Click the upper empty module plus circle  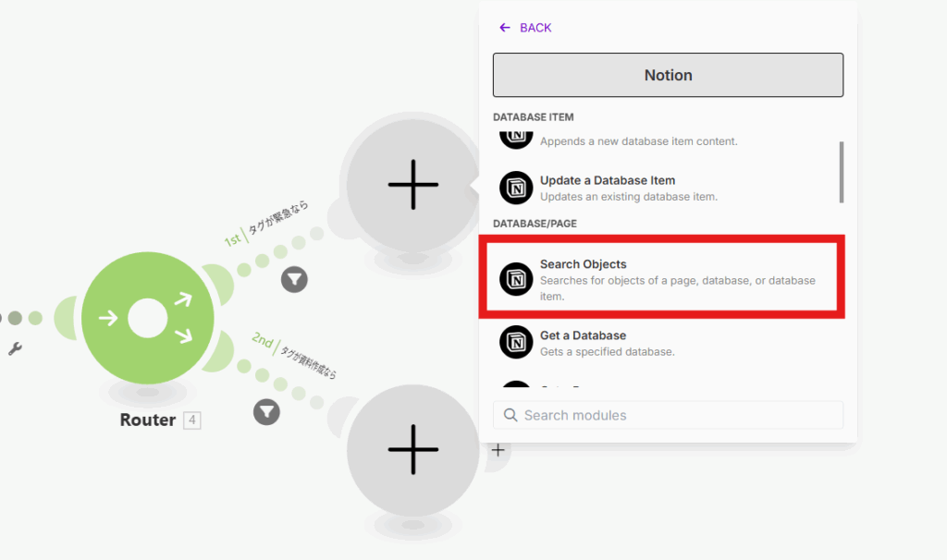tap(412, 184)
